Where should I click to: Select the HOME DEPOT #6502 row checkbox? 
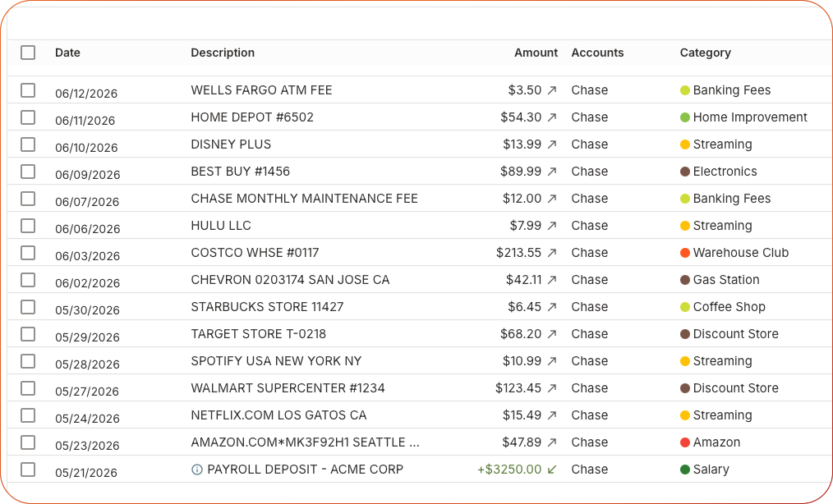(28, 117)
